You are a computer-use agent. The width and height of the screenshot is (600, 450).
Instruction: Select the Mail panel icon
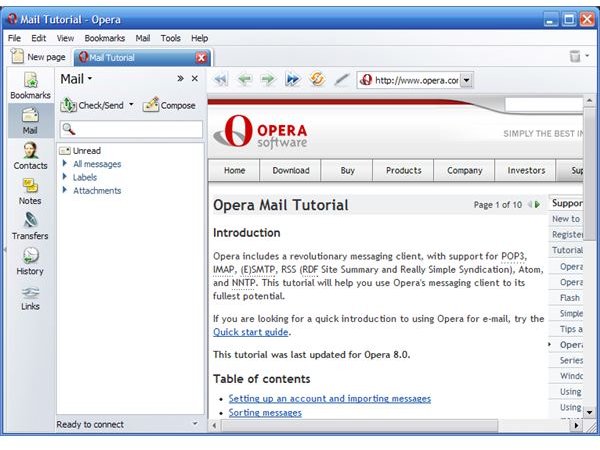point(30,121)
